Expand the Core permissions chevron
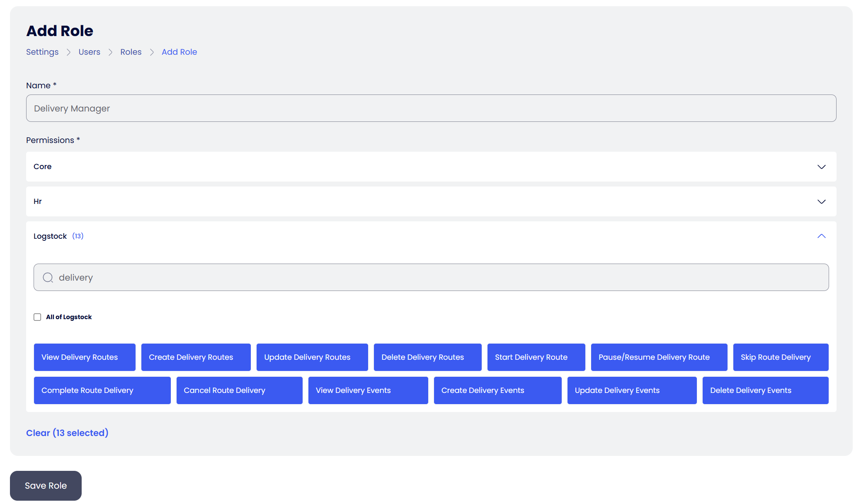The image size is (861, 504). (x=821, y=167)
